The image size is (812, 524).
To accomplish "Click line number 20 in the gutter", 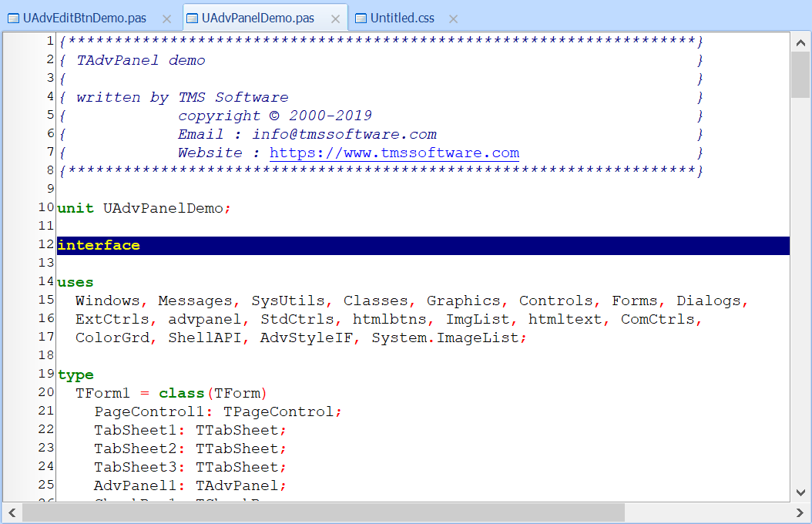I will pyautogui.click(x=45, y=392).
